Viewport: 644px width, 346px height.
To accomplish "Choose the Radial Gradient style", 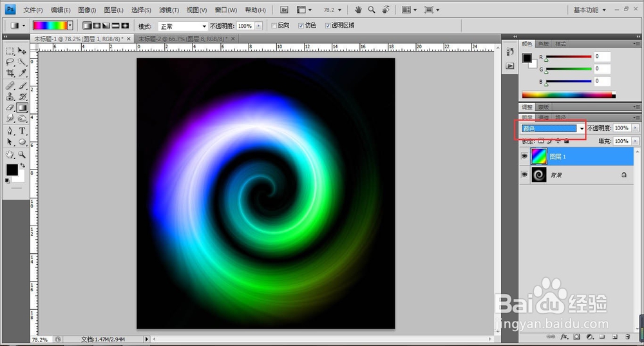I will tap(97, 26).
